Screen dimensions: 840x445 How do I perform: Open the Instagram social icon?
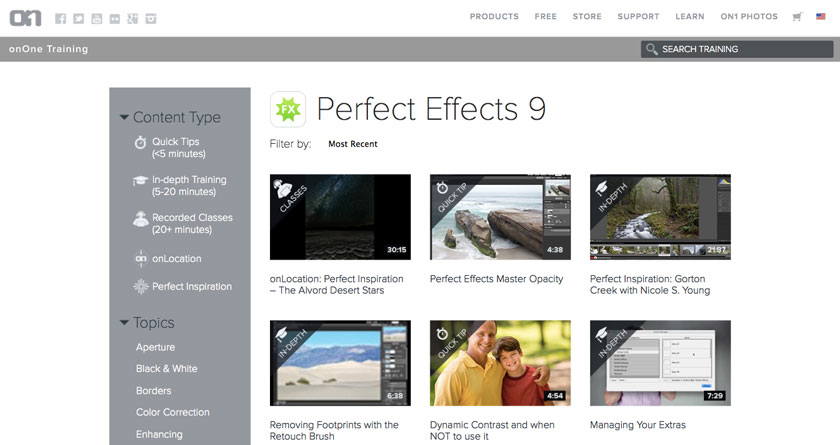(151, 19)
